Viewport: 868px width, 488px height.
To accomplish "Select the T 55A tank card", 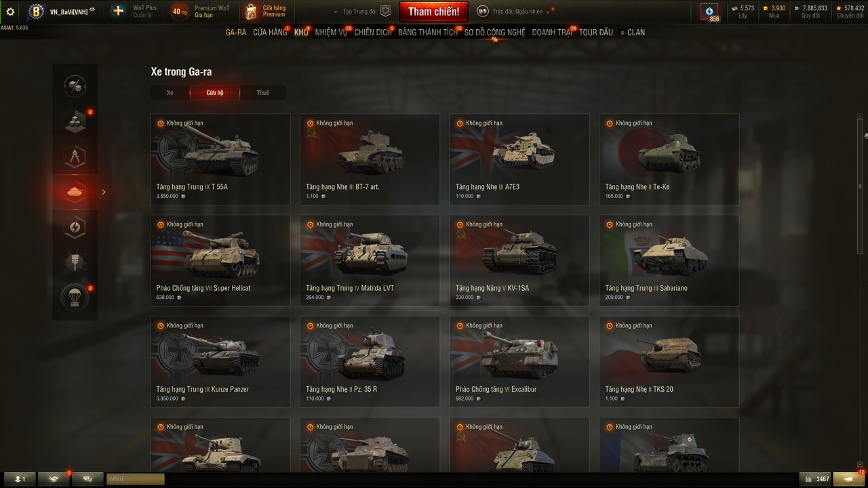I will click(220, 159).
